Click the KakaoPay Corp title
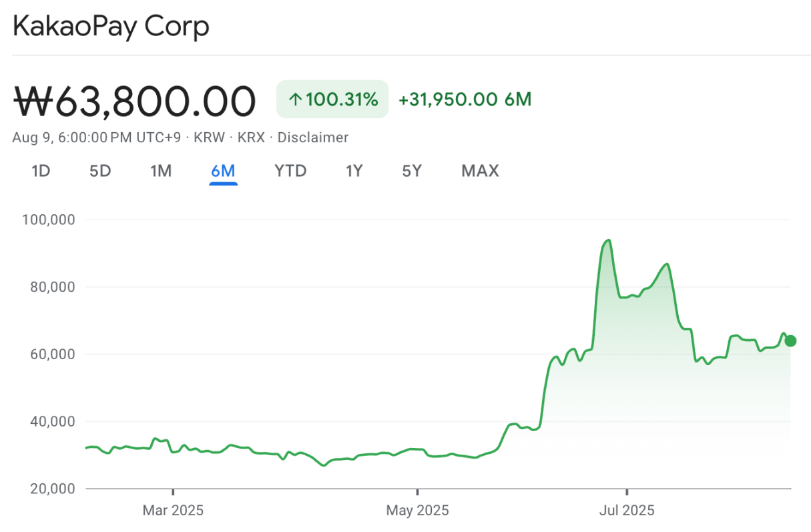The image size is (811, 532). pyautogui.click(x=111, y=27)
